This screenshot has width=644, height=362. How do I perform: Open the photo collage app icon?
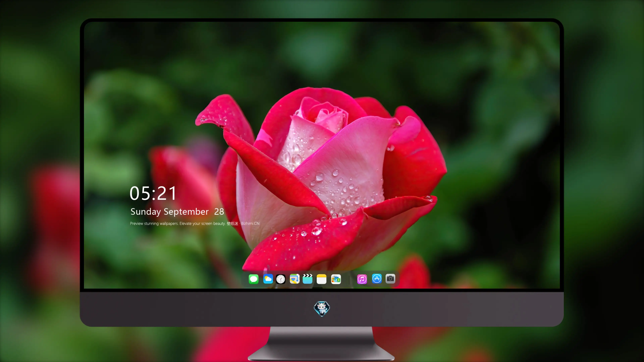[336, 279]
